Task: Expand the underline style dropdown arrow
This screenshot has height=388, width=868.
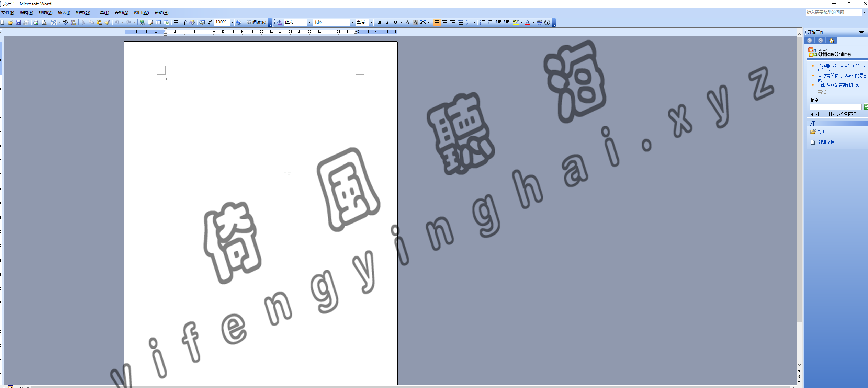Action: [x=401, y=22]
